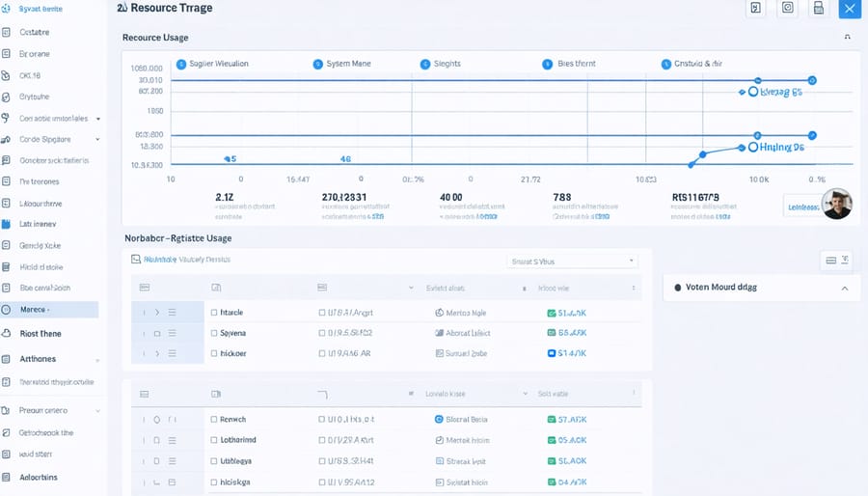Open the S1.4/1K value link
Screen dimensions: 868x496
pyautogui.click(x=572, y=353)
